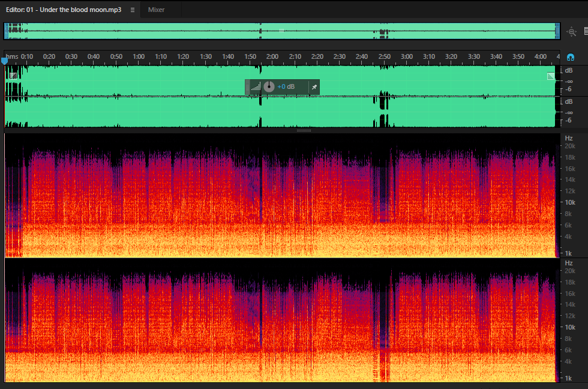This screenshot has height=389, width=588.
Task: Click the Zoom Out Full navigator icon
Action: pos(571,32)
